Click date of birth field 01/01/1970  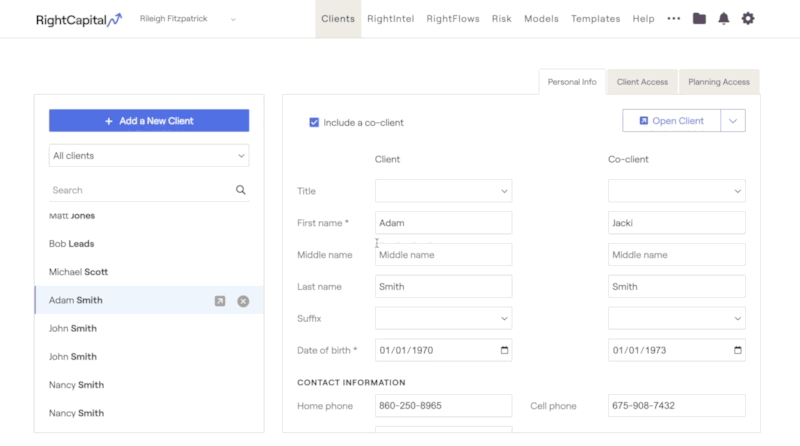[443, 350]
